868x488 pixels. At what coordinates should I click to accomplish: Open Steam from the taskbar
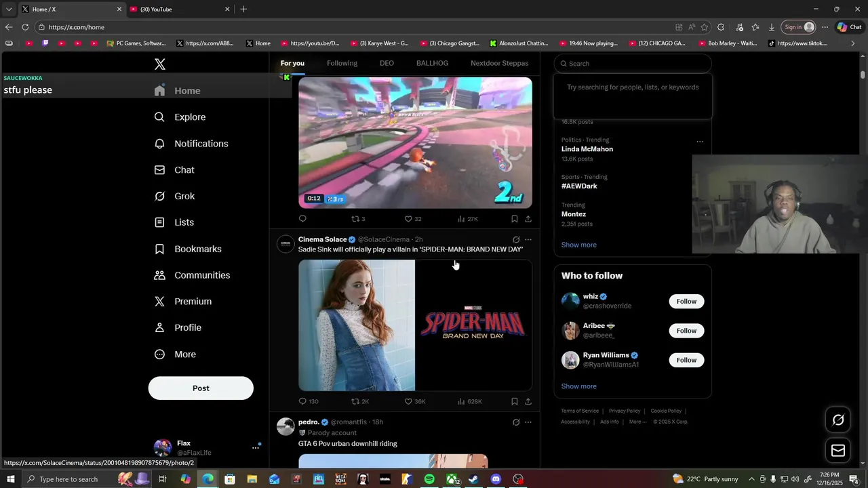coord(473,479)
